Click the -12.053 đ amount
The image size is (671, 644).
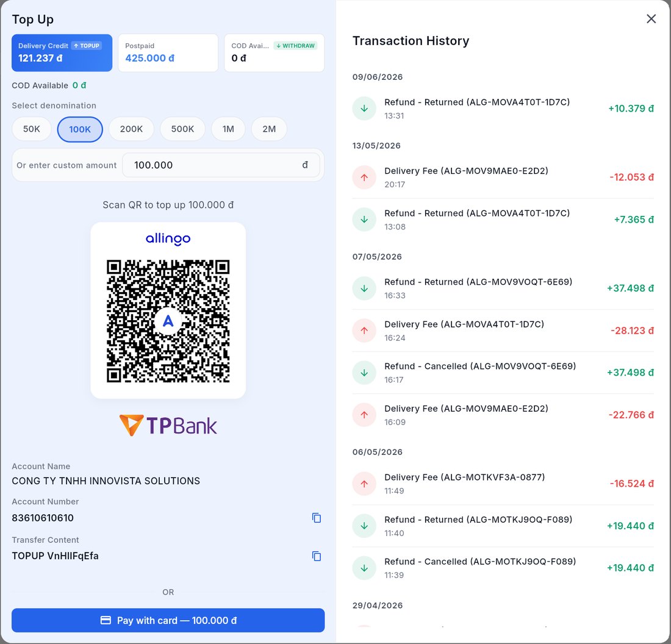point(631,177)
